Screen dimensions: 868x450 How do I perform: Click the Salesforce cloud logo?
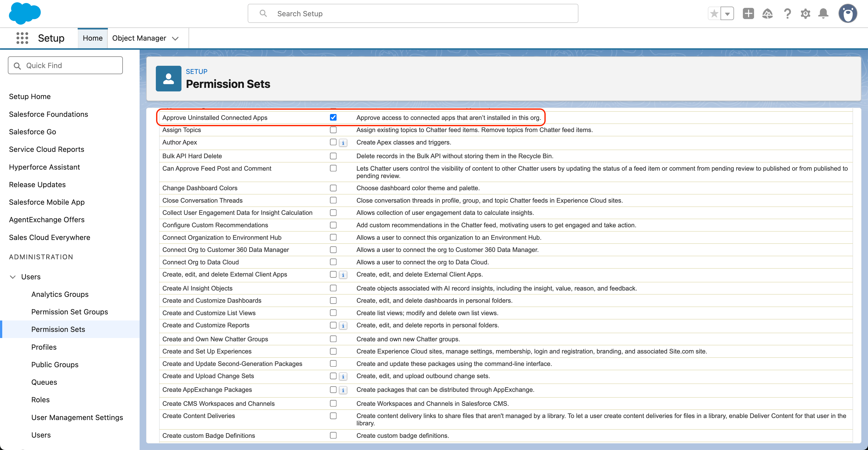(x=25, y=13)
